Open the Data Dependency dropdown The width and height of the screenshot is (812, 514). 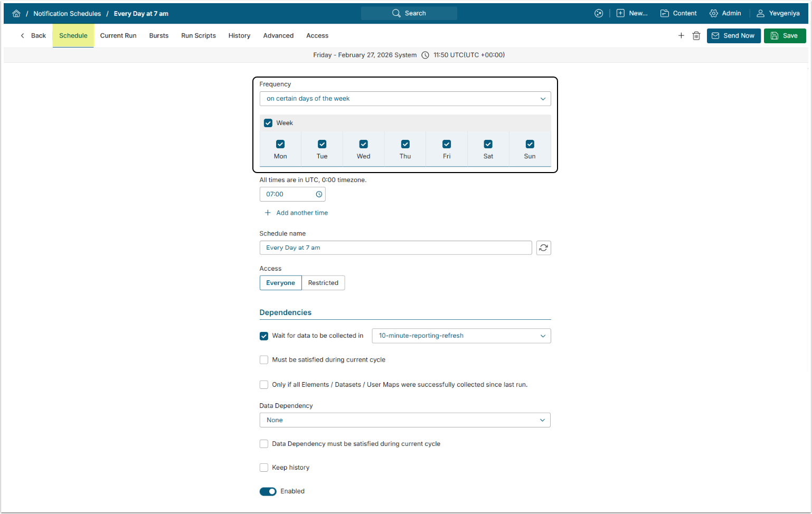[405, 421]
